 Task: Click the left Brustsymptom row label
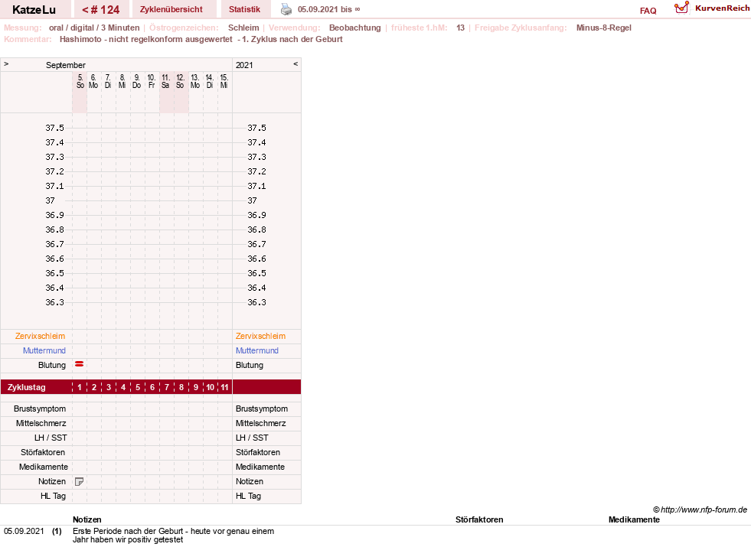(40, 409)
